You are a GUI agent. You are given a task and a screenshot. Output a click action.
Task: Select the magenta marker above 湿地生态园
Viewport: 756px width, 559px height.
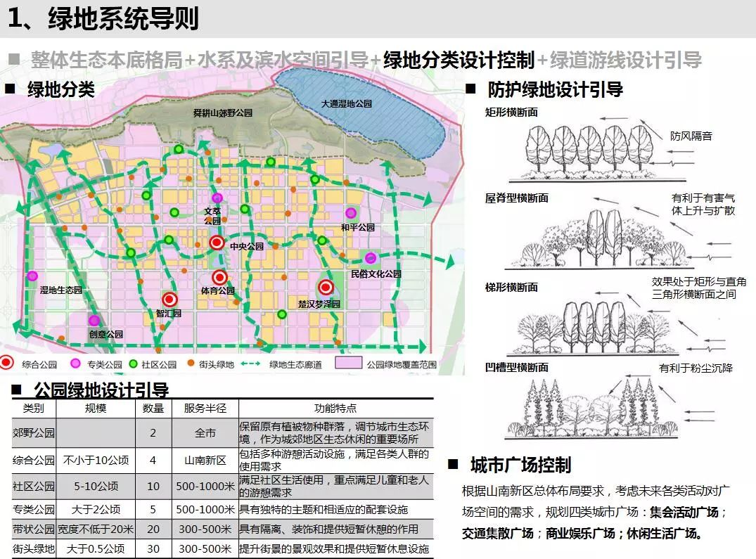[x=32, y=276]
